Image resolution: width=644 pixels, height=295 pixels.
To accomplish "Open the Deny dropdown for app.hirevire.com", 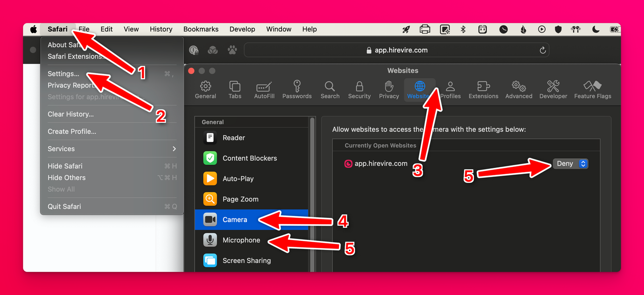I will pos(570,164).
